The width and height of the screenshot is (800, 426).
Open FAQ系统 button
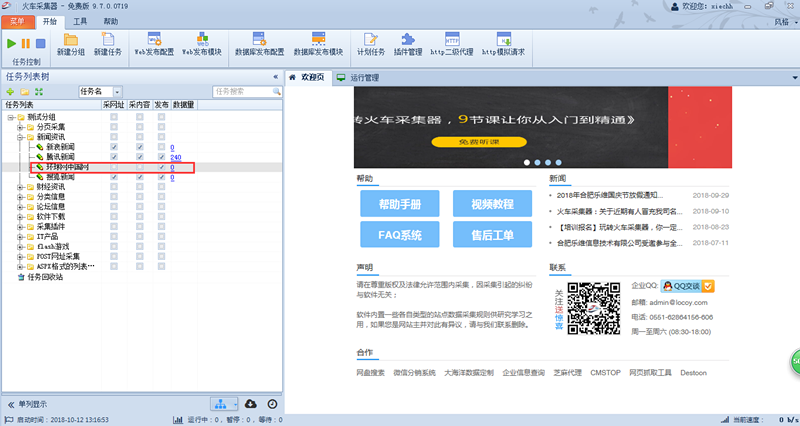pyautogui.click(x=399, y=235)
